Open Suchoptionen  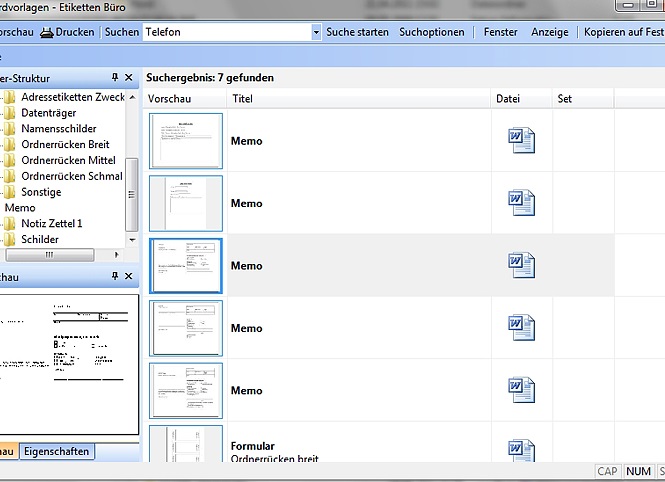[432, 32]
